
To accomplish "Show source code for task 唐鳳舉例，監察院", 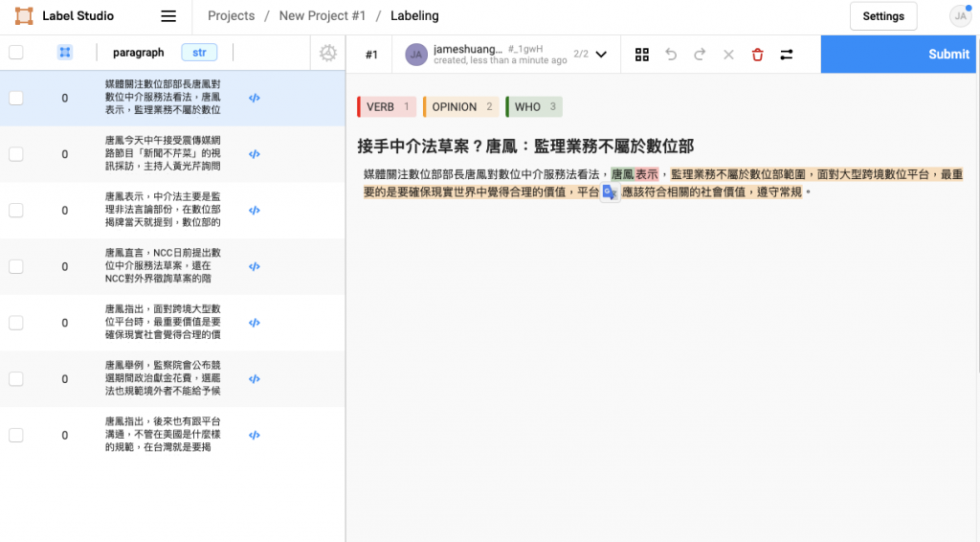I will click(255, 379).
